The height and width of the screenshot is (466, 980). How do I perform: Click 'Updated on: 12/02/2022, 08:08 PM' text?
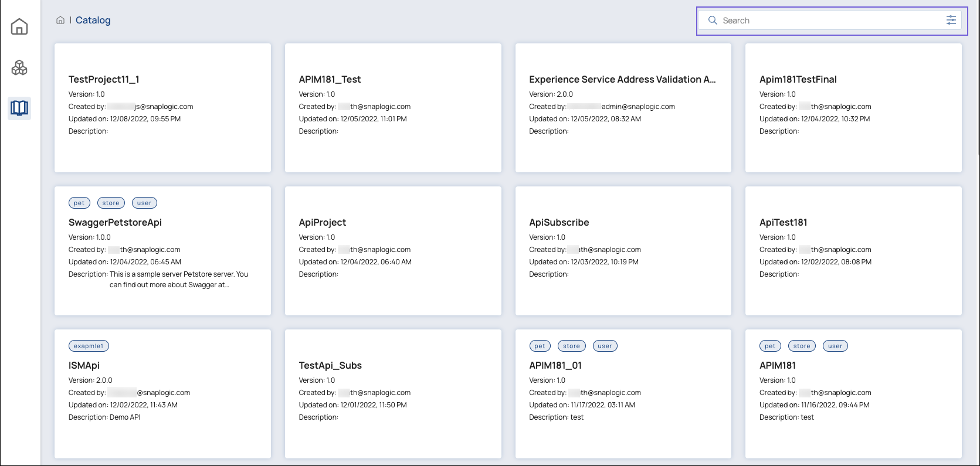[815, 262]
